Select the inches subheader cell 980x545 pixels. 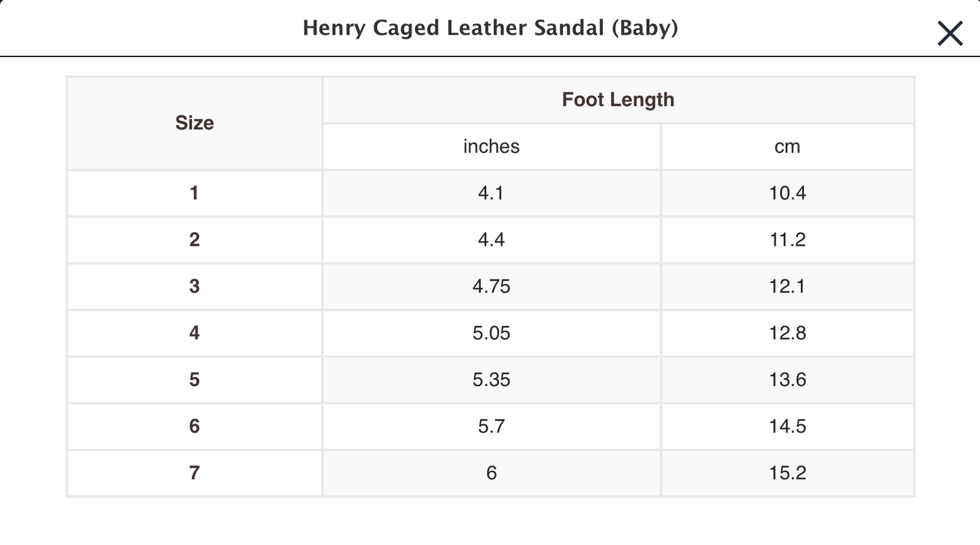pos(491,147)
